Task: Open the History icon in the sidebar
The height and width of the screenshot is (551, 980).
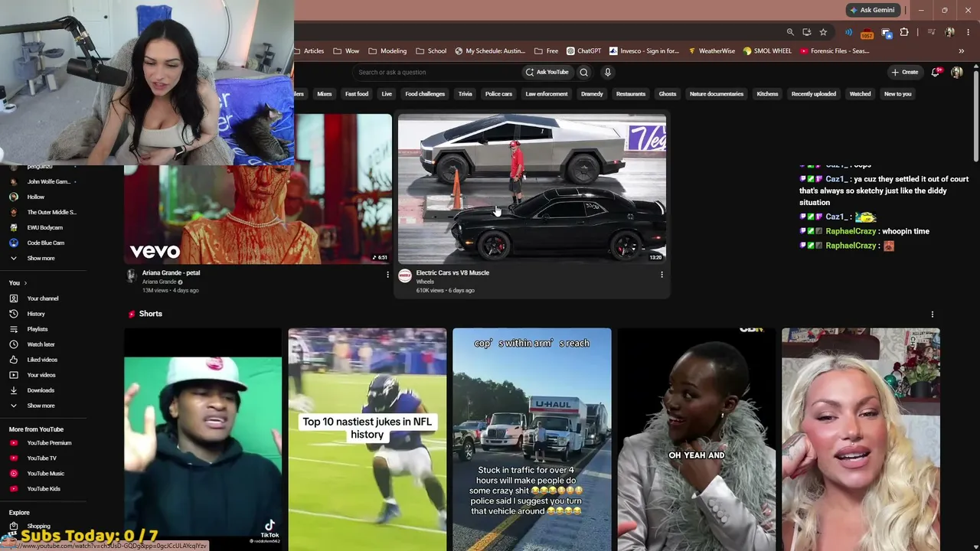Action: (13, 314)
